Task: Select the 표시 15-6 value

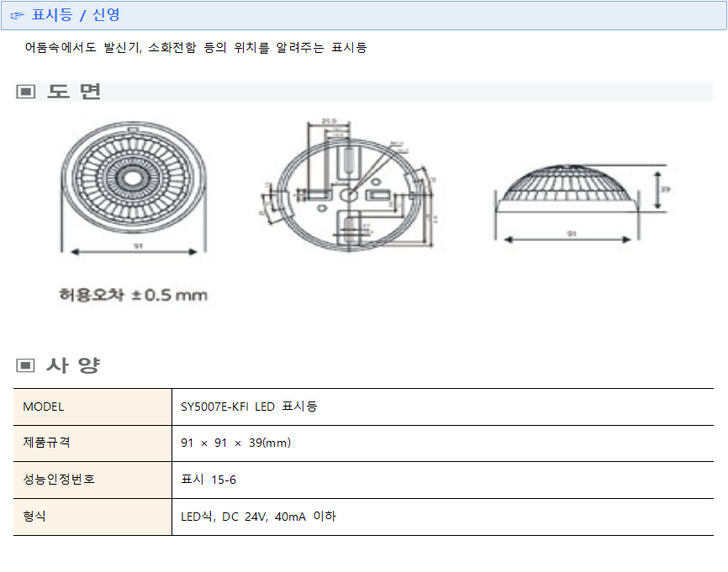Action: tap(208, 480)
